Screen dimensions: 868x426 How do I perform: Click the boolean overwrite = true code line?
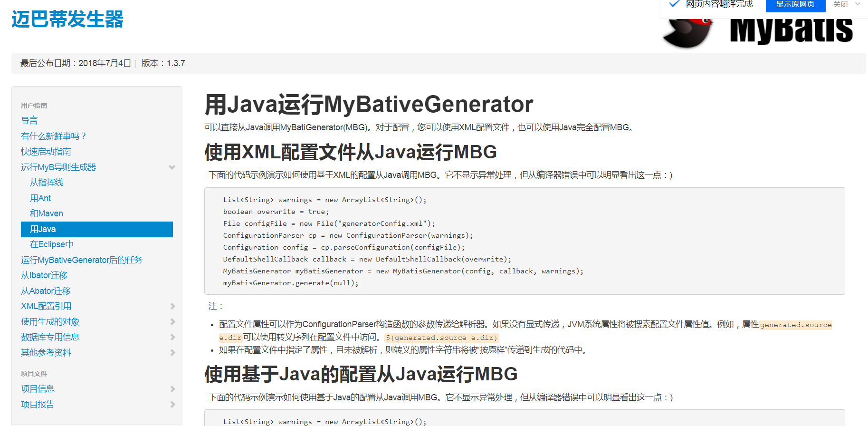tap(276, 212)
